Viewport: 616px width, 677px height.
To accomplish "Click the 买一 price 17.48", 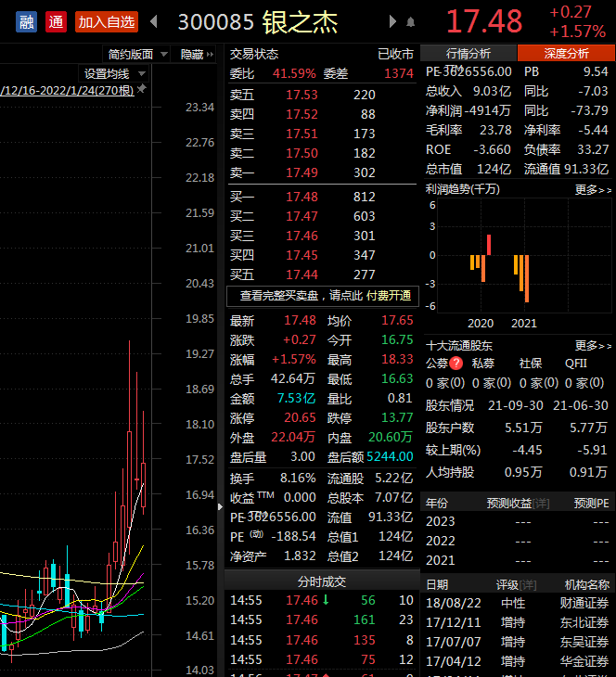I will [302, 197].
